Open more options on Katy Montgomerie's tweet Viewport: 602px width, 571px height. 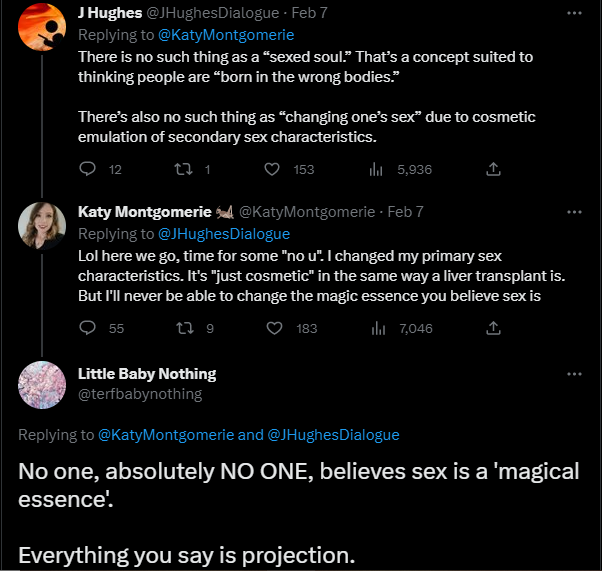click(x=574, y=212)
